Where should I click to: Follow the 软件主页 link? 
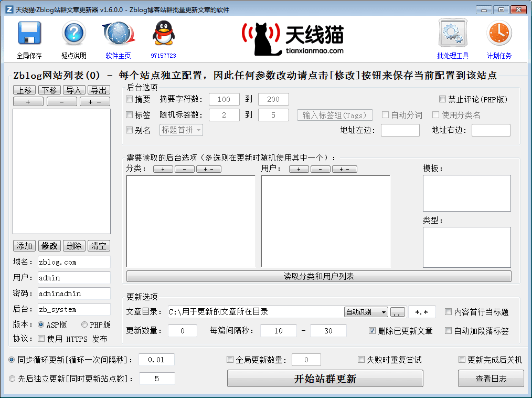pyautogui.click(x=119, y=56)
